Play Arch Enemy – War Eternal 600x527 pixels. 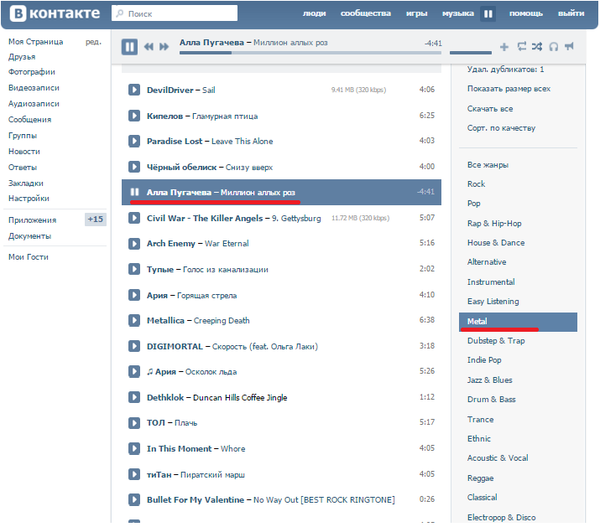[134, 243]
